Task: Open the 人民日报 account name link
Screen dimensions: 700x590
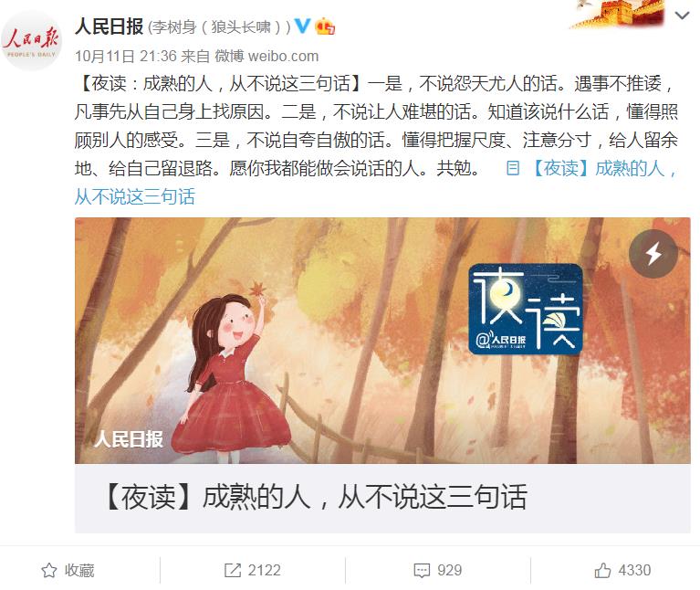Action: click(109, 26)
